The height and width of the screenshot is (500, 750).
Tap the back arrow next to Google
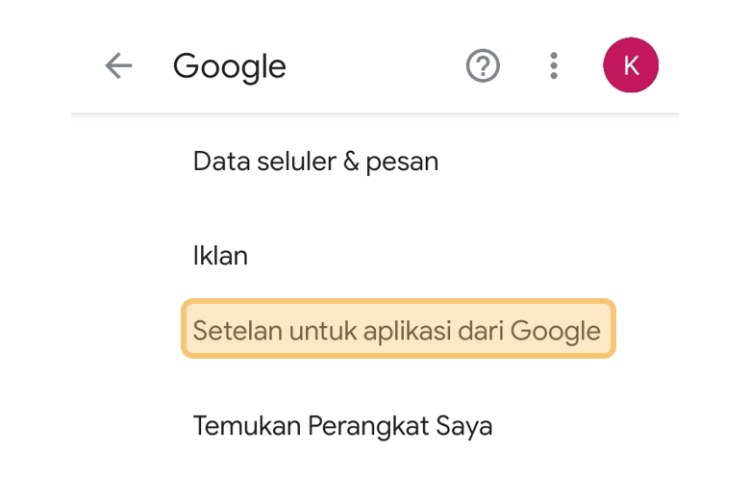[x=119, y=66]
